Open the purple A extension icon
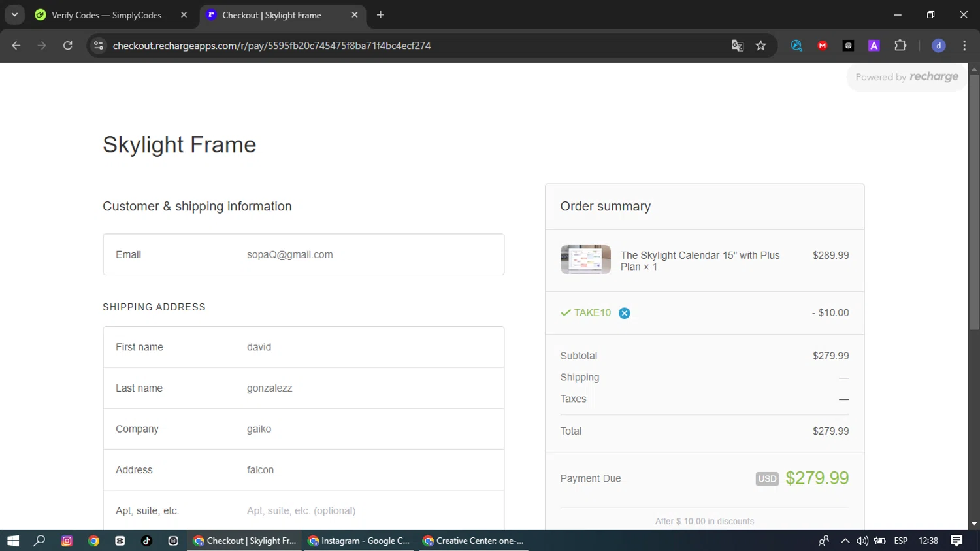Viewport: 980px width, 551px height. click(x=874, y=46)
